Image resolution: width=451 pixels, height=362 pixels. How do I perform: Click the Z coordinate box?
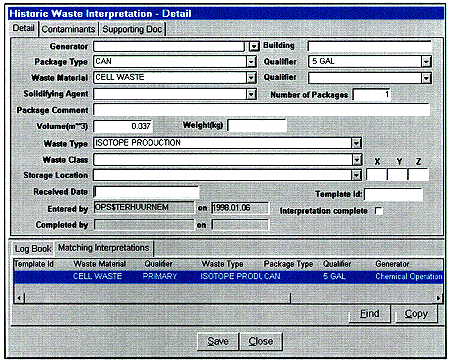click(418, 174)
